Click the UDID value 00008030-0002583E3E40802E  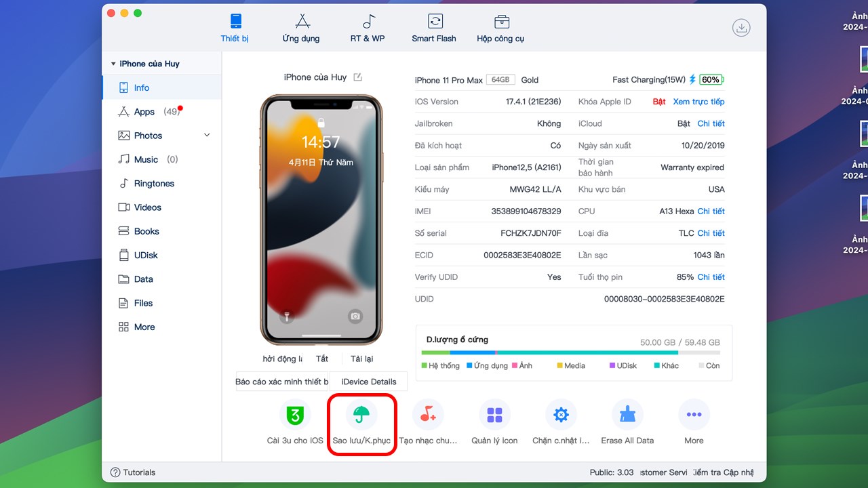[665, 299]
